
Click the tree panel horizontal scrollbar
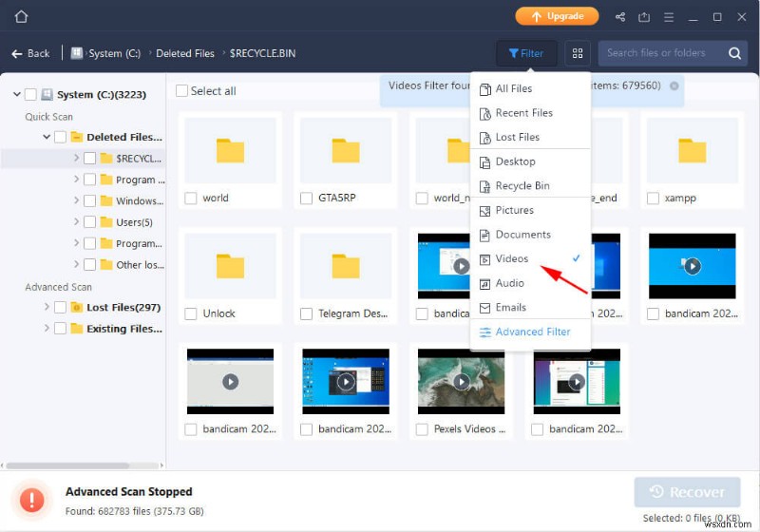(x=67, y=465)
